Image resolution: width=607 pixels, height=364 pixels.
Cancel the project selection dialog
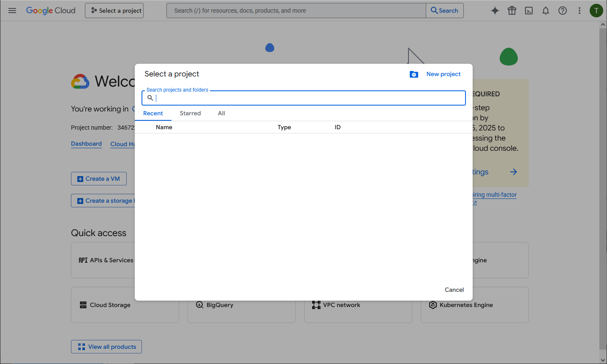tap(454, 290)
